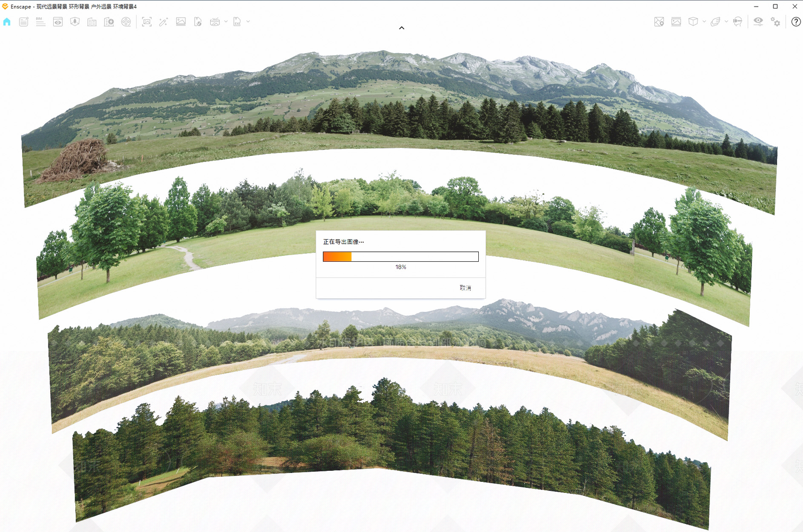Toggle fly mode wing icon
The width and height of the screenshot is (803, 532).
tap(715, 22)
